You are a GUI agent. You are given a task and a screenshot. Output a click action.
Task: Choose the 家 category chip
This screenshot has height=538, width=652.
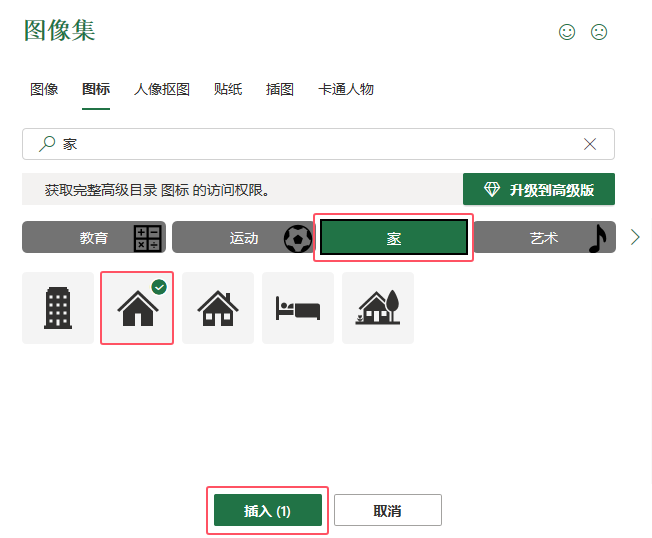(394, 237)
